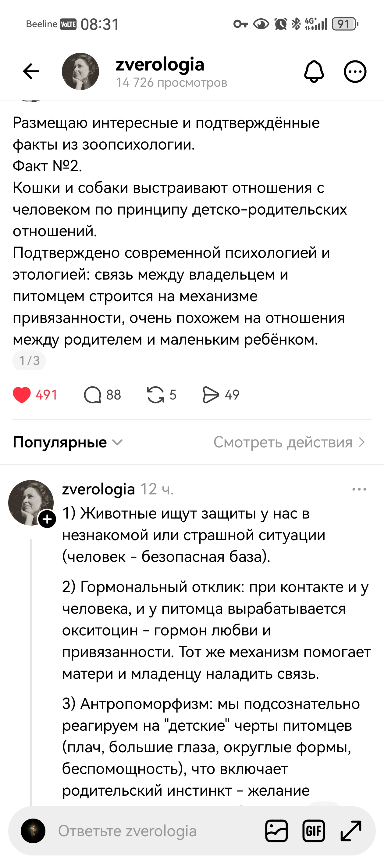This screenshot has height=868, width=384.
Task: Click the repost arrows icon
Action: [156, 395]
